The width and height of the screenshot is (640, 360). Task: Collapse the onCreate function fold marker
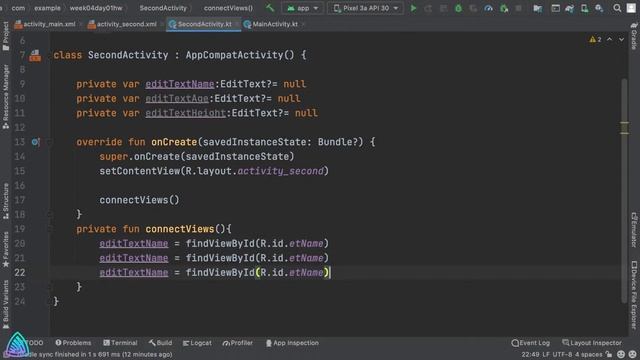click(49, 142)
